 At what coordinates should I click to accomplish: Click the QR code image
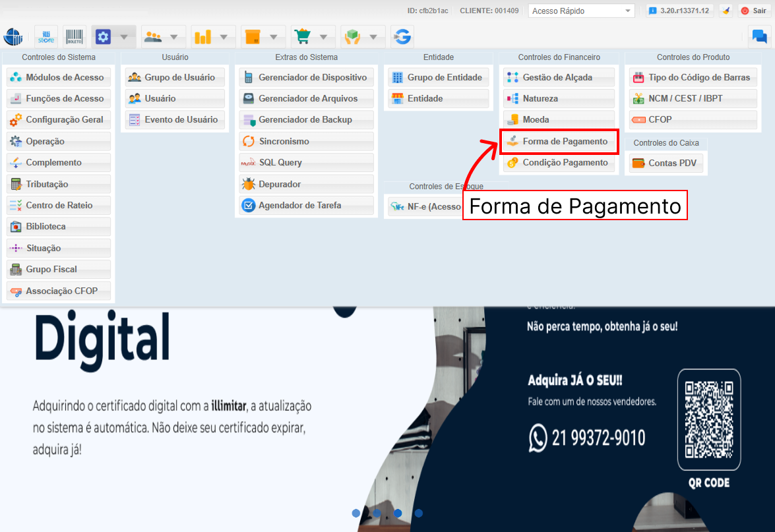(709, 419)
